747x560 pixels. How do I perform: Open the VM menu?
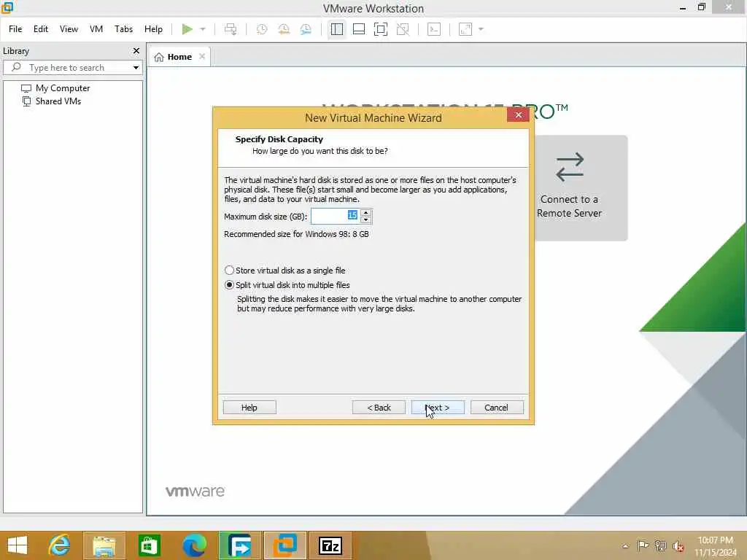(96, 29)
